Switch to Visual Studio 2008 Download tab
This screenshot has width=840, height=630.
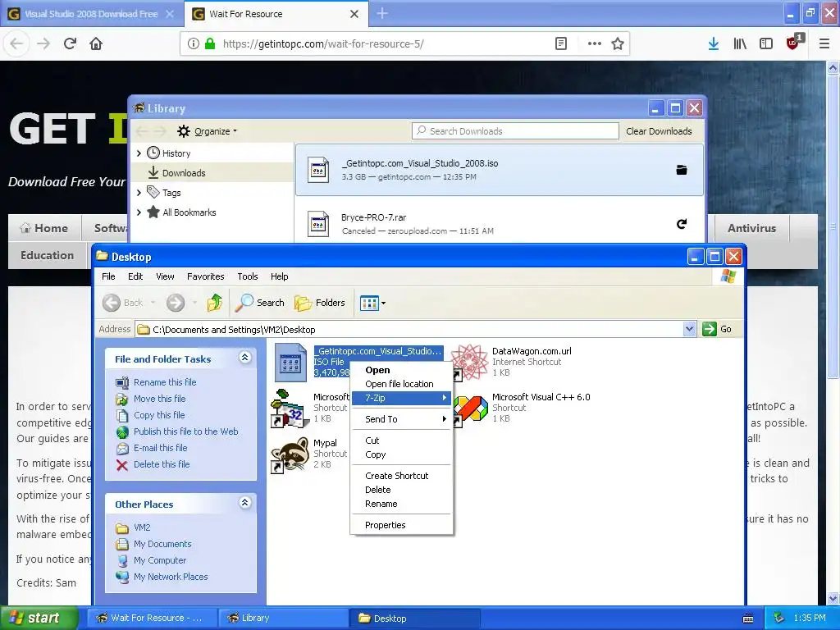tap(91, 14)
